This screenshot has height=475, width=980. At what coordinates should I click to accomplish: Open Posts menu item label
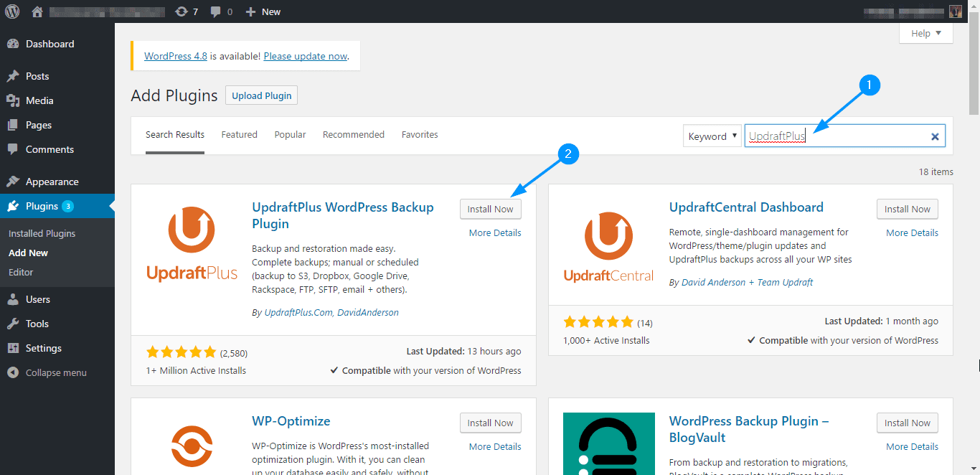[x=37, y=76]
